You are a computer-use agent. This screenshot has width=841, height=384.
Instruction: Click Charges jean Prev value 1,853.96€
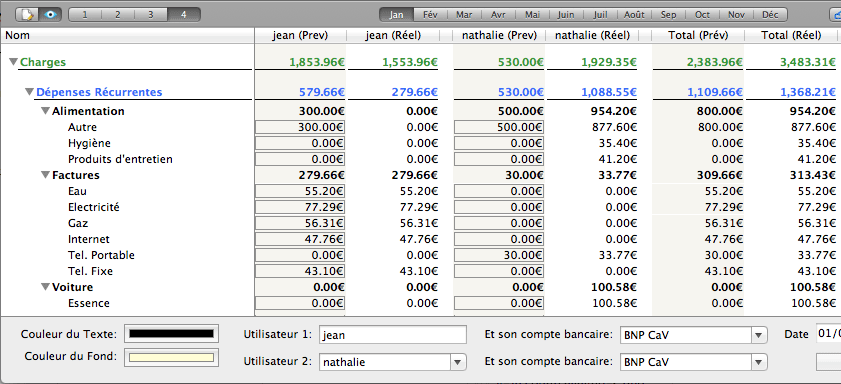(x=317, y=62)
